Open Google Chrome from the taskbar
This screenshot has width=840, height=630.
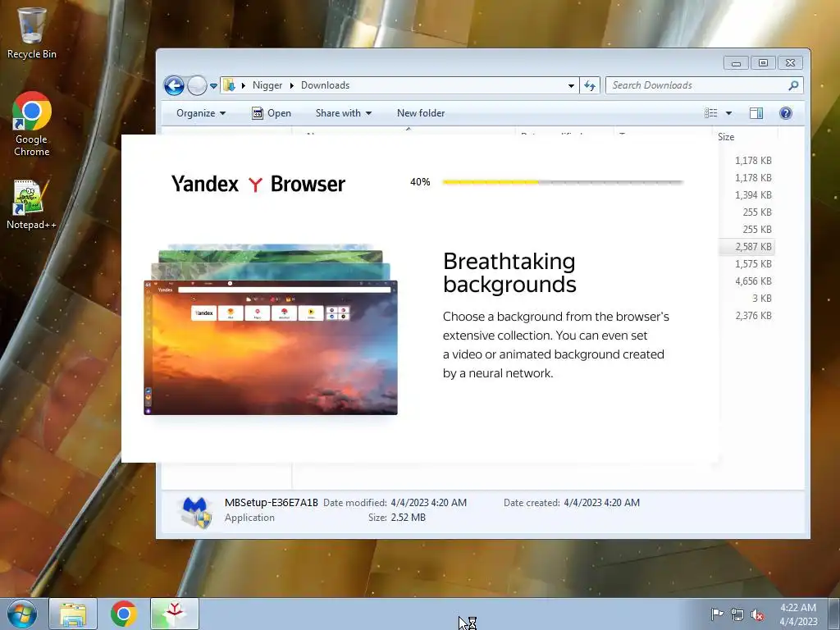click(x=124, y=614)
